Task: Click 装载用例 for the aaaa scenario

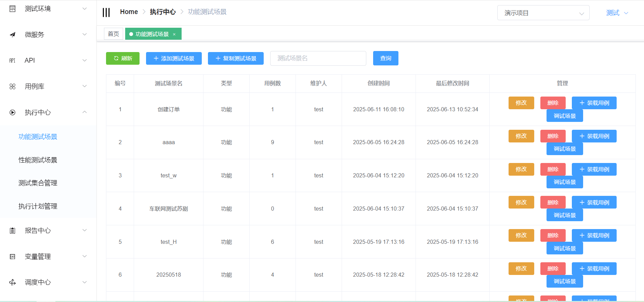Action: point(594,136)
